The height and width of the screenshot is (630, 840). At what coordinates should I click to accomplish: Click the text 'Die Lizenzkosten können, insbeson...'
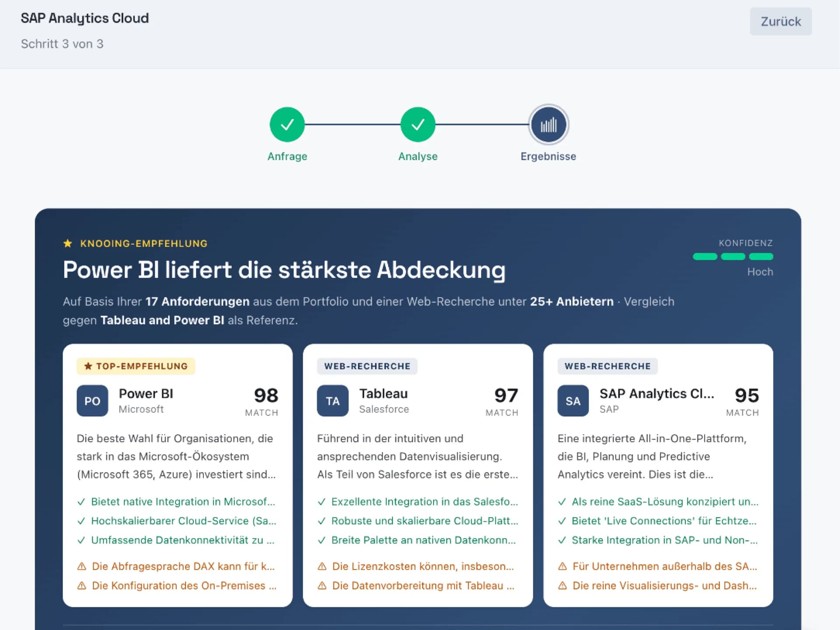click(423, 566)
